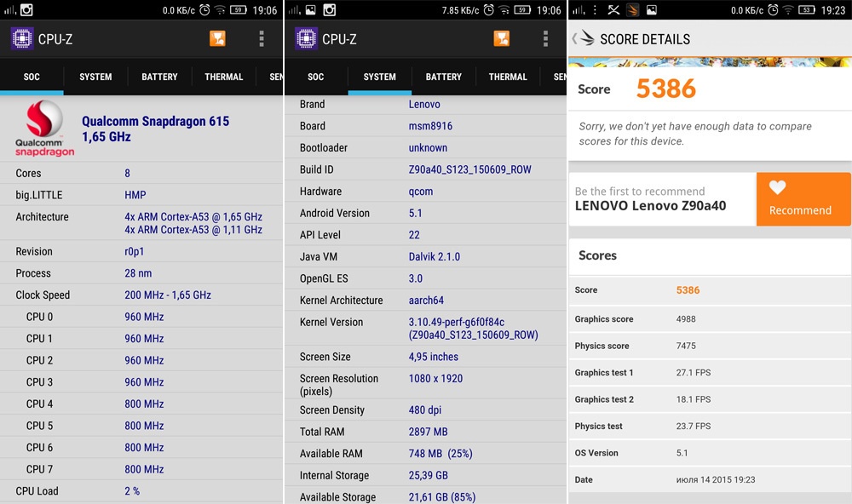Tap crossed tools icon in right status bar

[613, 9]
